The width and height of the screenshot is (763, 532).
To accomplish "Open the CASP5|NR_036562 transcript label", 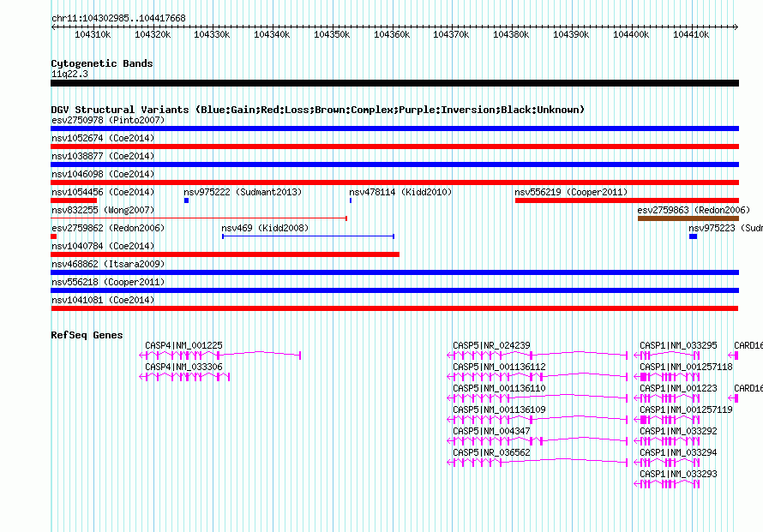I will click(x=491, y=452).
